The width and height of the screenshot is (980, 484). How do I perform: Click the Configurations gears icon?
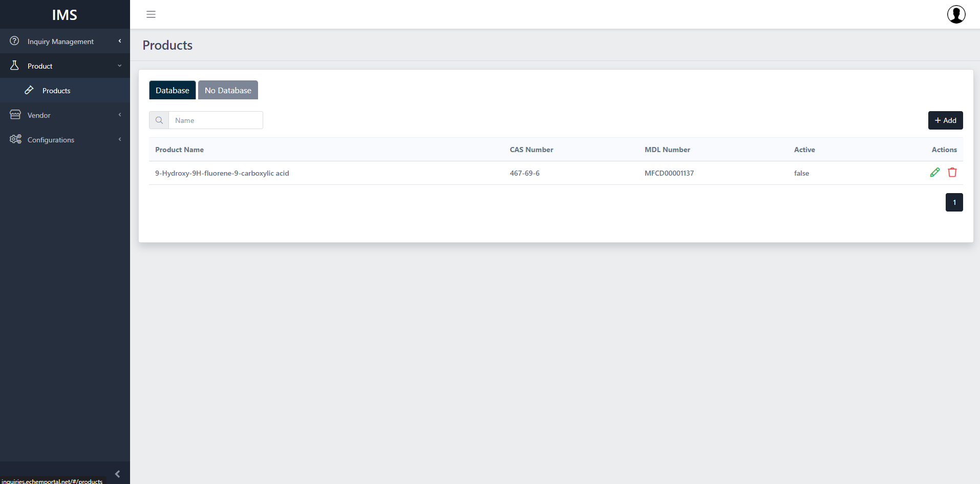(x=15, y=139)
